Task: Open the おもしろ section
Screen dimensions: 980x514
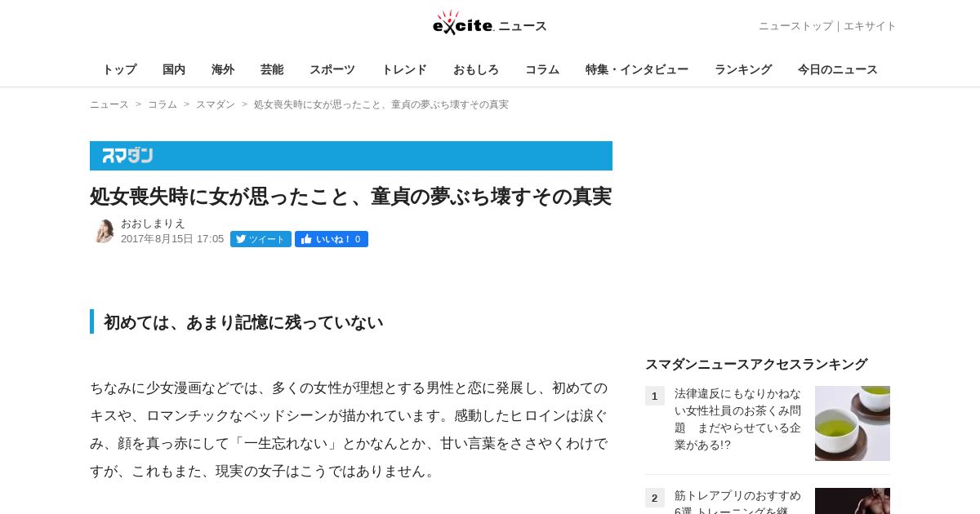Action: [476, 69]
